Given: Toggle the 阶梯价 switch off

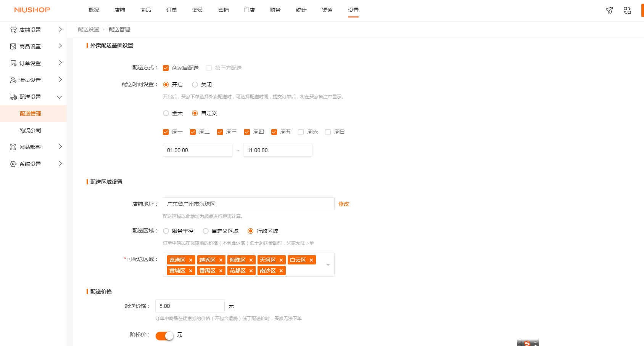Looking at the screenshot, I should (x=164, y=335).
